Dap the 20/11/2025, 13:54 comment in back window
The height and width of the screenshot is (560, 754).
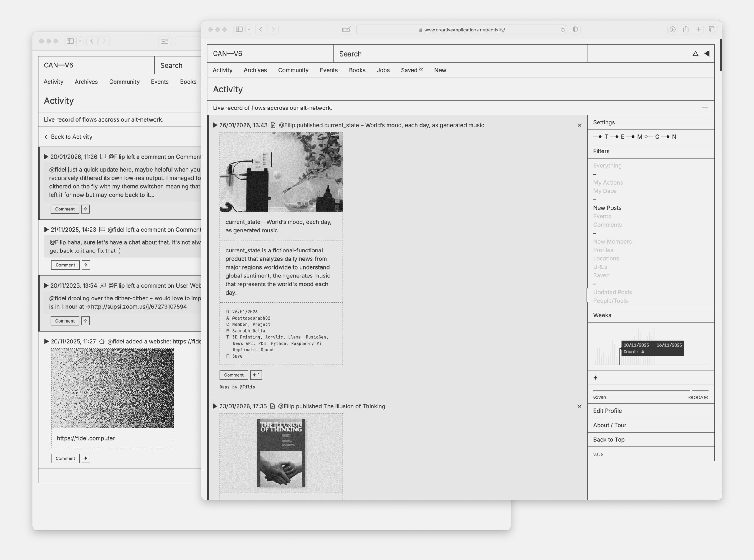pyautogui.click(x=85, y=321)
